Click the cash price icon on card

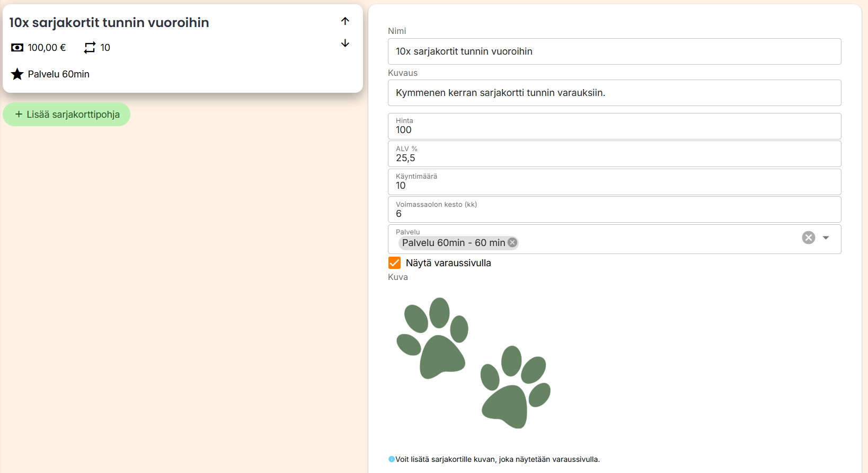pos(17,48)
